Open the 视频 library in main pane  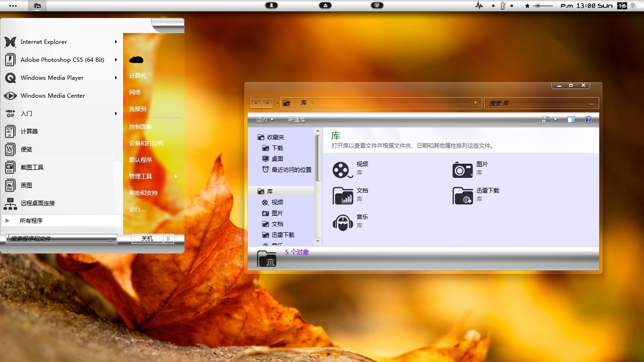tap(350, 169)
